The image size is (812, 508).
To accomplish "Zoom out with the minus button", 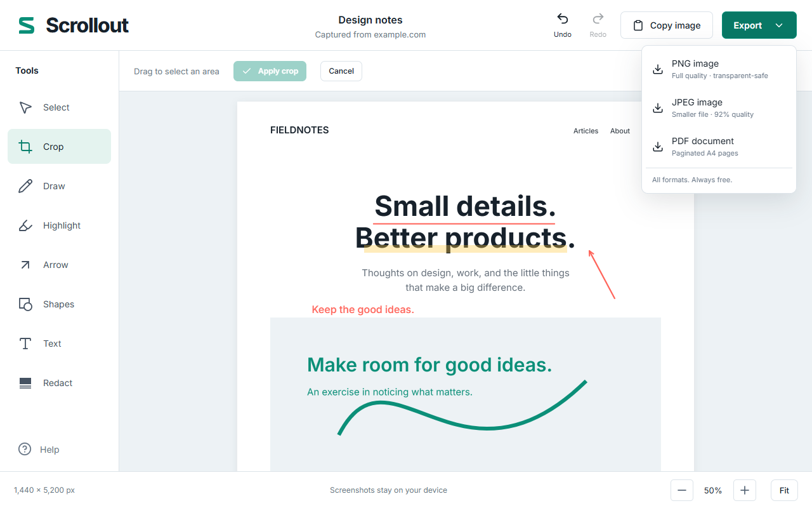I will point(682,490).
